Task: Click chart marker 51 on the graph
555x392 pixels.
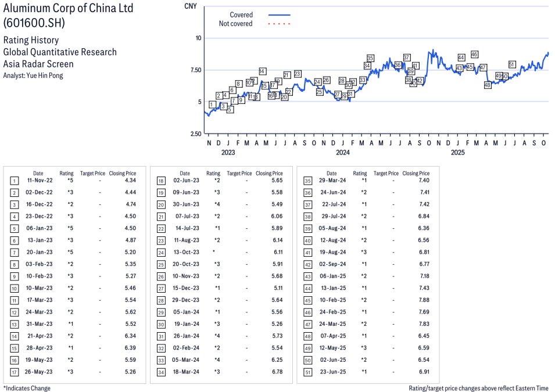Action: click(x=512, y=64)
